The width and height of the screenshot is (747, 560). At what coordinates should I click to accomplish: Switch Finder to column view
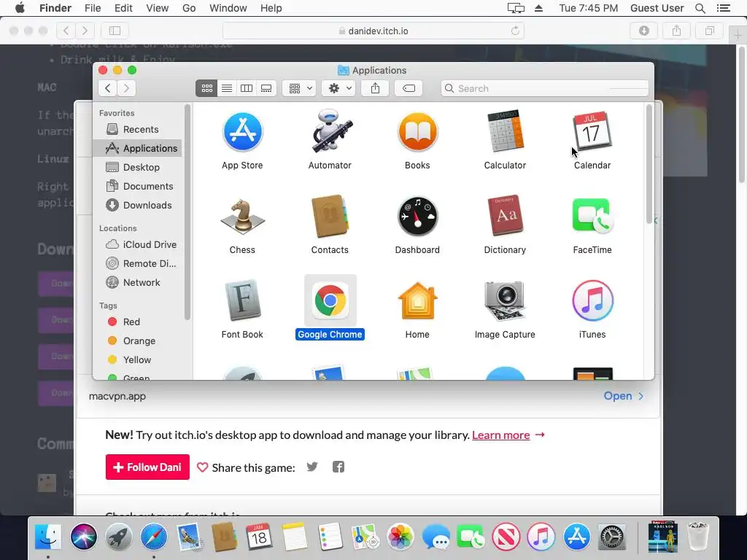pos(247,88)
